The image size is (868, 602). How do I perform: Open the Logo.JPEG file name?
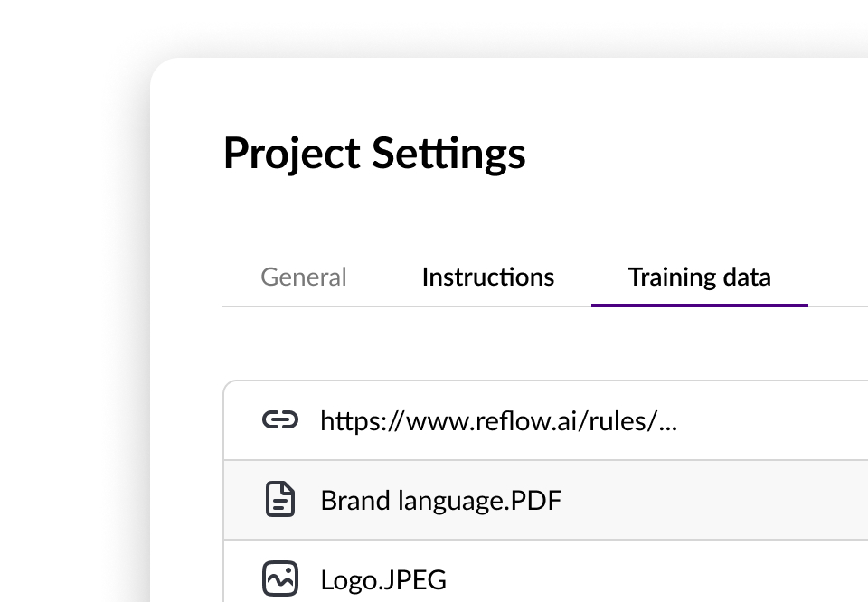(x=383, y=579)
